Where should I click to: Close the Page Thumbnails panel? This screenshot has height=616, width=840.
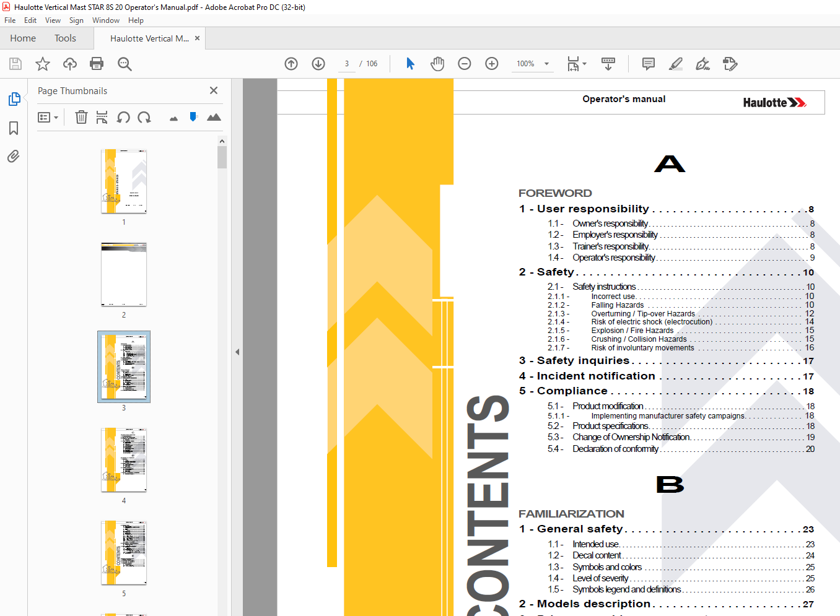pyautogui.click(x=214, y=90)
